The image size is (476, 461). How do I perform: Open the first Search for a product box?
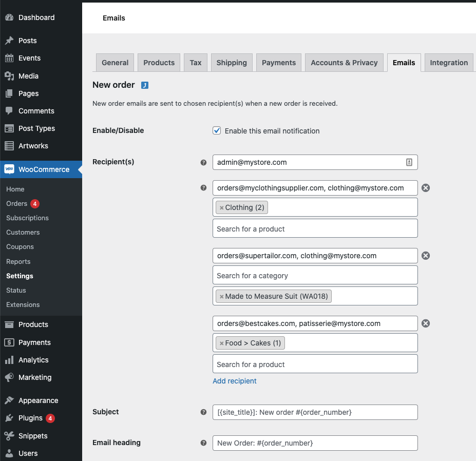point(315,228)
